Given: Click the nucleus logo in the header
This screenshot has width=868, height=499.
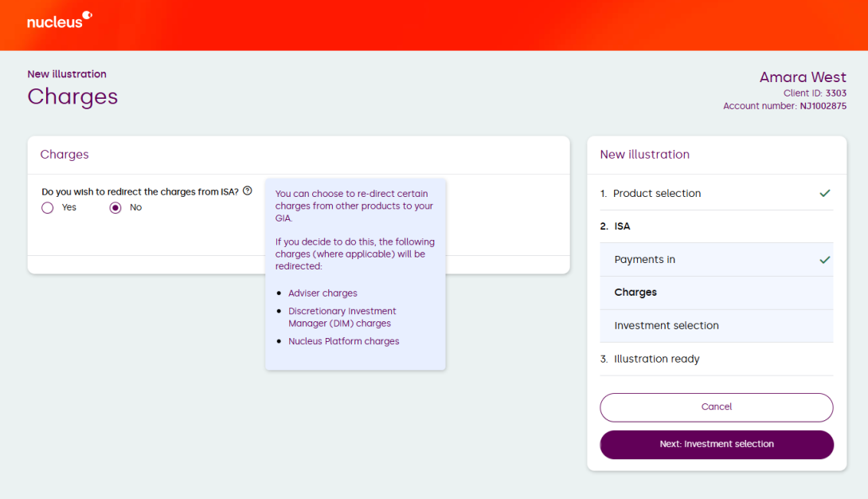Looking at the screenshot, I should pyautogui.click(x=59, y=21).
